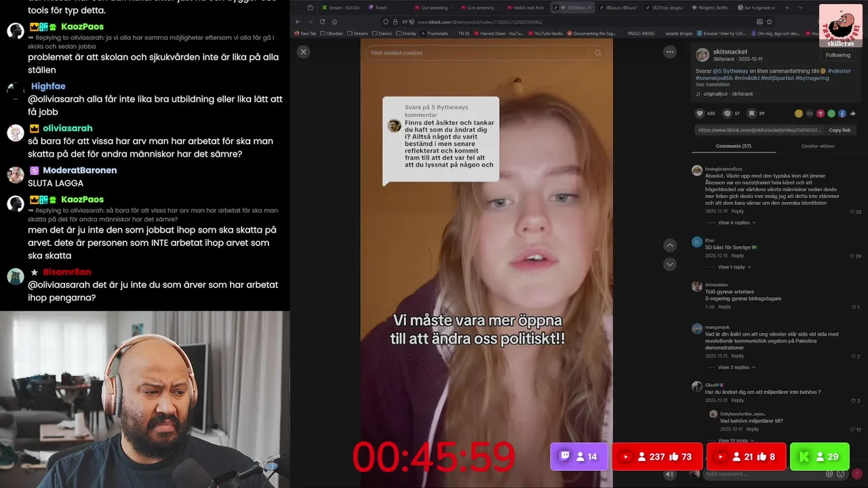The width and height of the screenshot is (868, 488).
Task: Expand View 1 reply under Klas
Action: 735,267
